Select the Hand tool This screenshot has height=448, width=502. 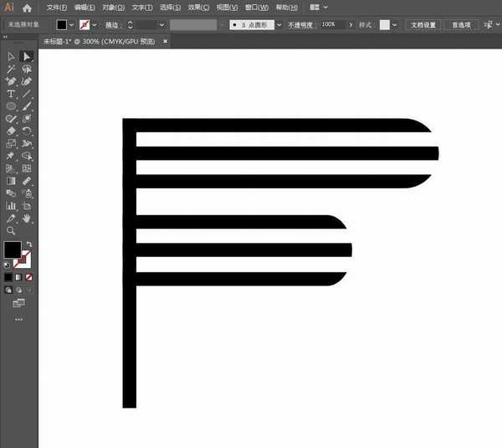pos(27,218)
